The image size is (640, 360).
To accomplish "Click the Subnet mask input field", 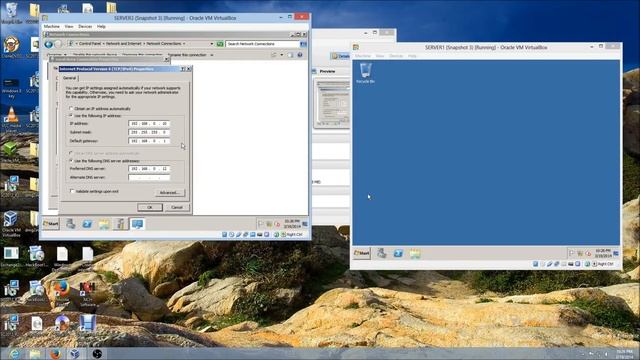I will point(149,132).
